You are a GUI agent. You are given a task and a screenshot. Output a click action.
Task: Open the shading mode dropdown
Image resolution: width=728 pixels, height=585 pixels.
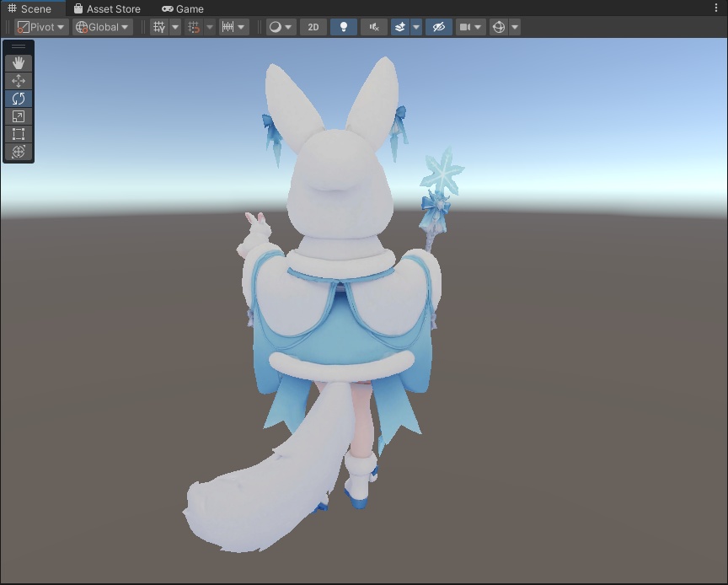click(x=278, y=27)
